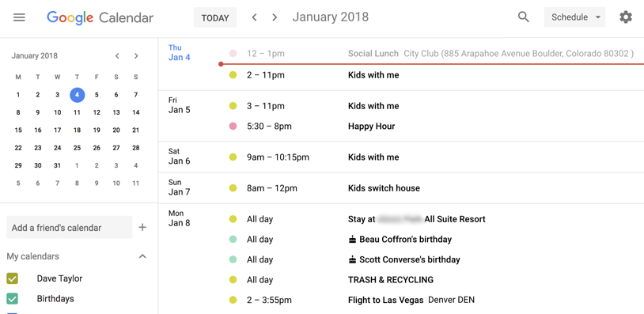Show previous month in mini calendar
The image size is (644, 314).
tap(117, 56)
